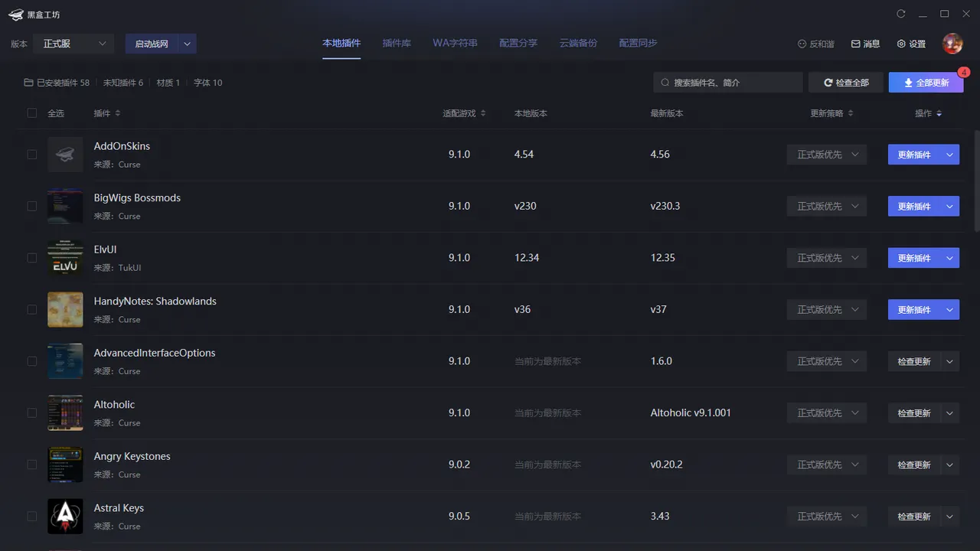Click the 黑盒工坊 app logo icon
Viewport: 980px width, 551px height.
click(x=16, y=15)
